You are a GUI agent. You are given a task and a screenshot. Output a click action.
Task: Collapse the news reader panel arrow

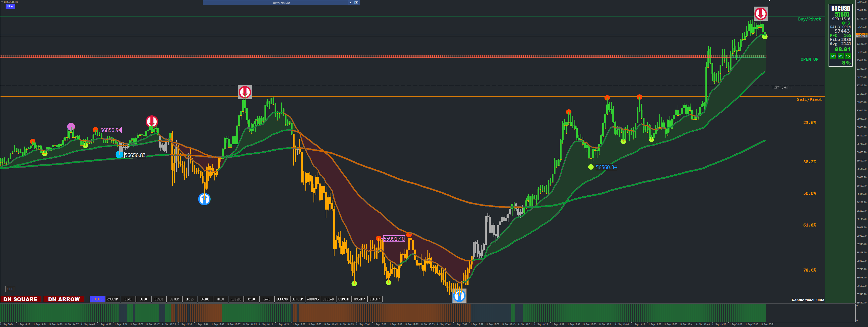[350, 3]
